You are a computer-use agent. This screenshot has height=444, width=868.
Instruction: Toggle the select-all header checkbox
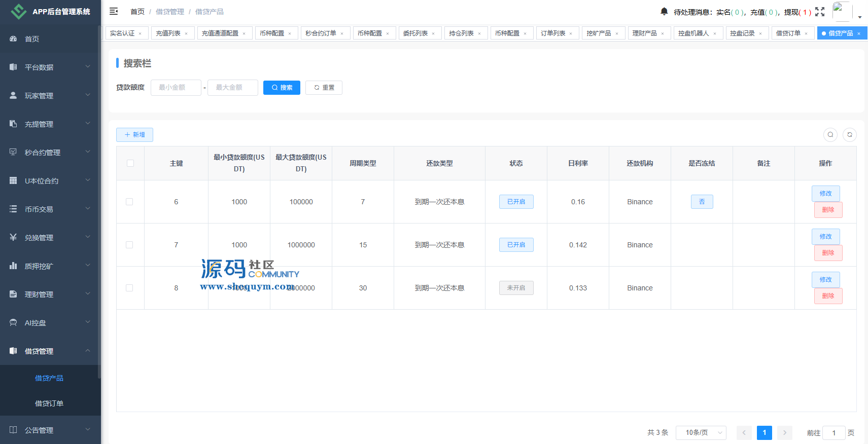(130, 163)
